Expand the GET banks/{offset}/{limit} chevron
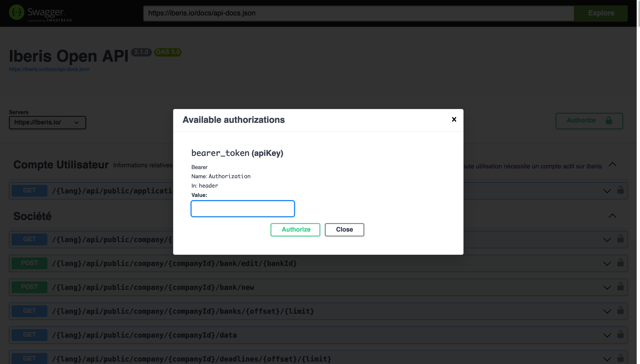Screen dimensions: 640x364 607,312
